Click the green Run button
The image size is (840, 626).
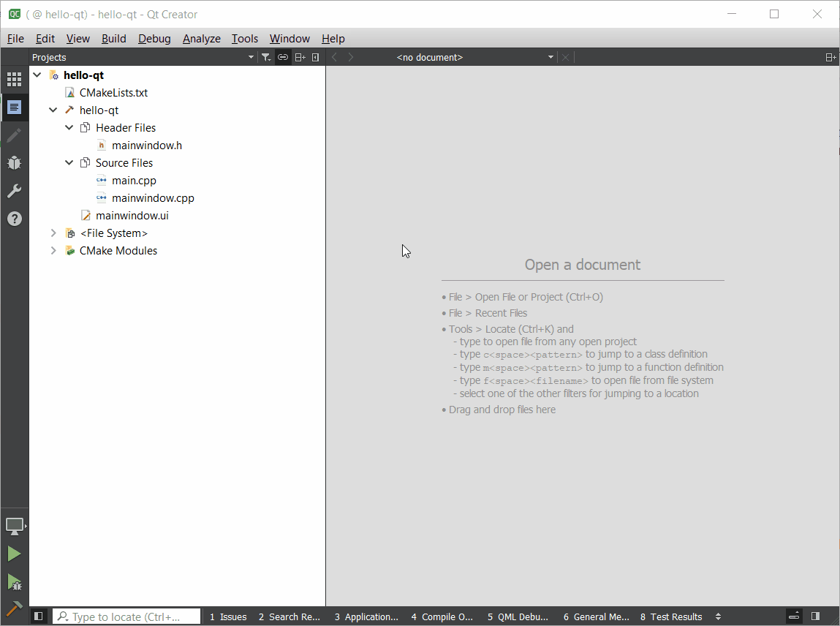[14, 554]
